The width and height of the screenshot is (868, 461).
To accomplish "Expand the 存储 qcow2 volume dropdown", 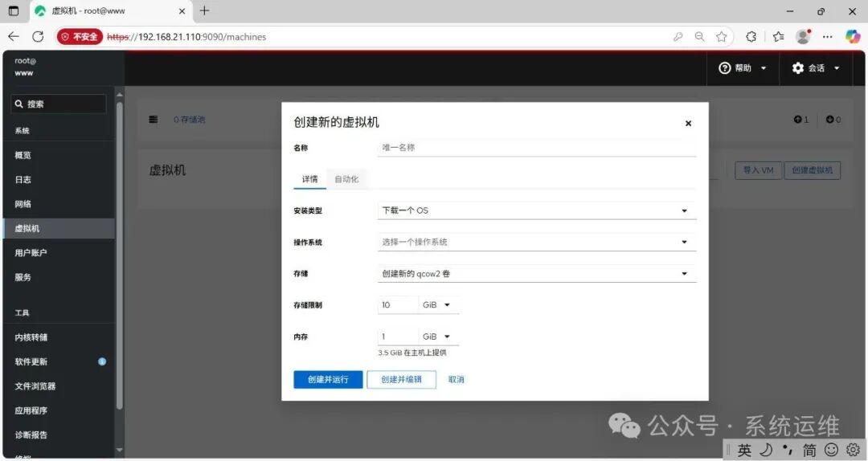I will click(536, 274).
